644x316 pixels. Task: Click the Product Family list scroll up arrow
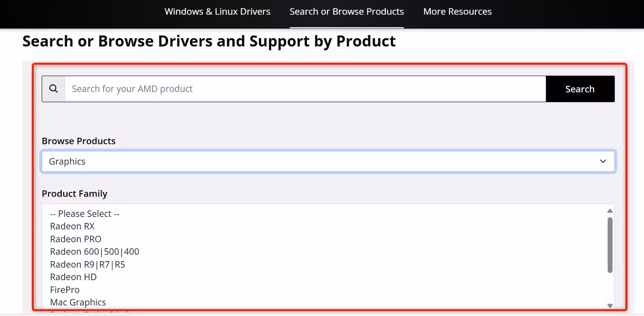click(610, 211)
